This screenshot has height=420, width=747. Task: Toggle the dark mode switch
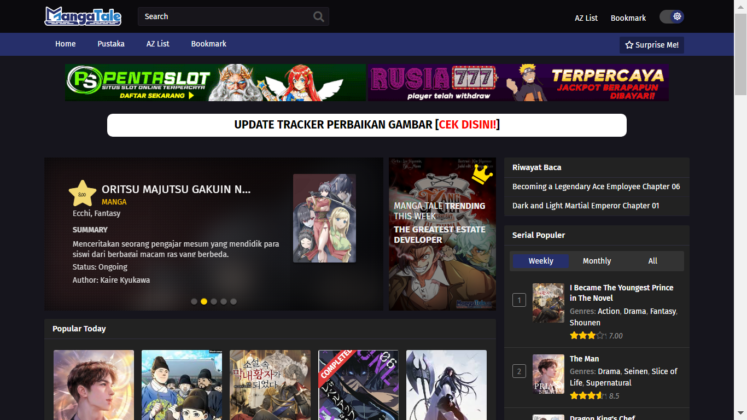672,17
